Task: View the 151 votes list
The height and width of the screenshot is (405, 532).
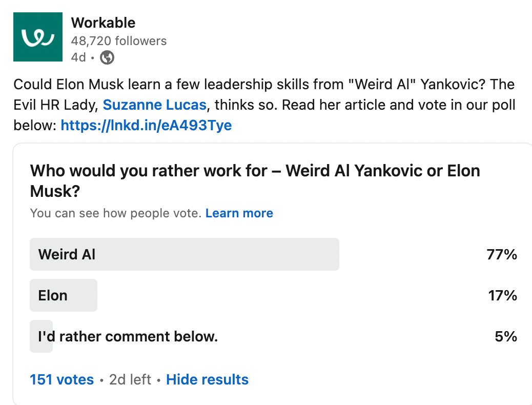Action: (x=62, y=379)
